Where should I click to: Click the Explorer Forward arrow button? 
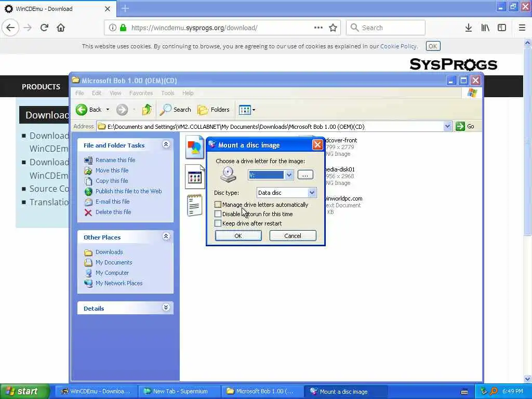pyautogui.click(x=122, y=110)
